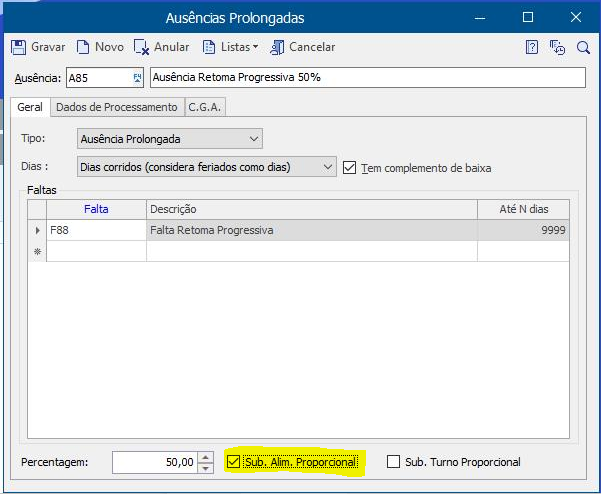
Task: Click the Gravar save icon
Action: 18,47
